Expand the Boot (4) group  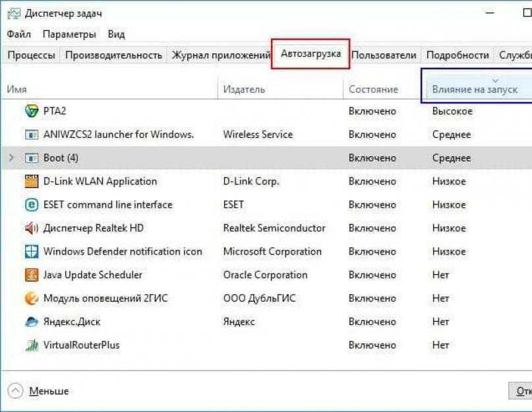[x=11, y=158]
